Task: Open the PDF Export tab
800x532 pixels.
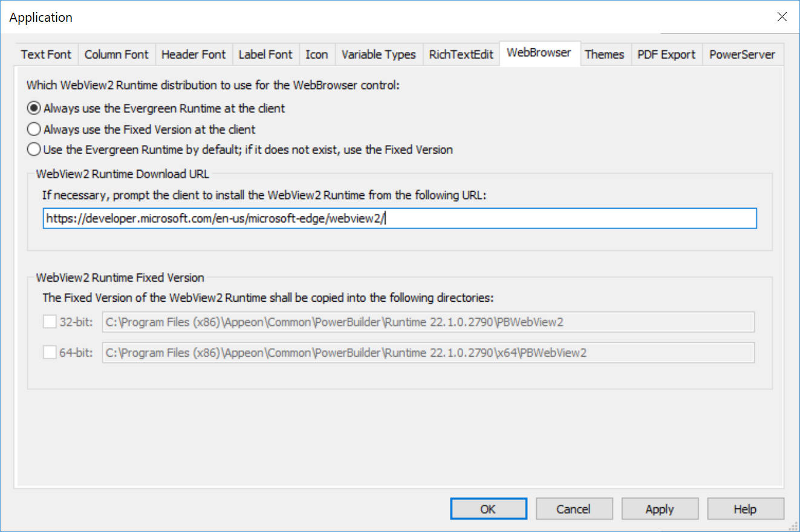Action: point(666,54)
